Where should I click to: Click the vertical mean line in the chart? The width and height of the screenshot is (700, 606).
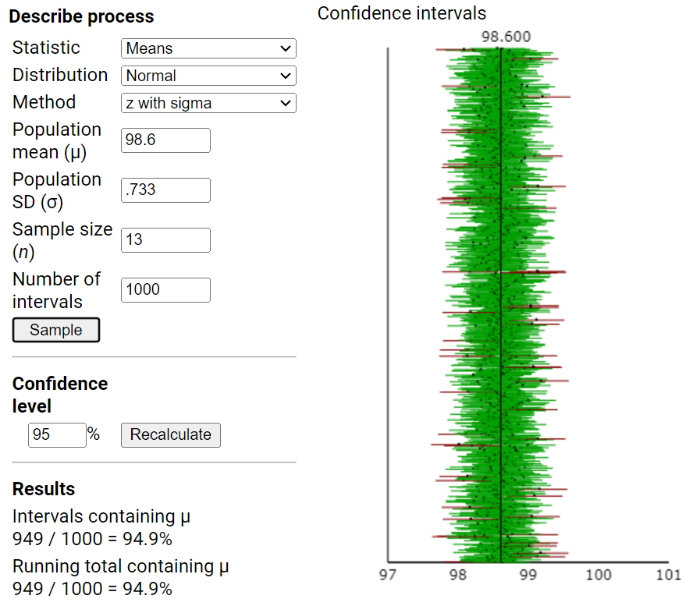coord(499,312)
